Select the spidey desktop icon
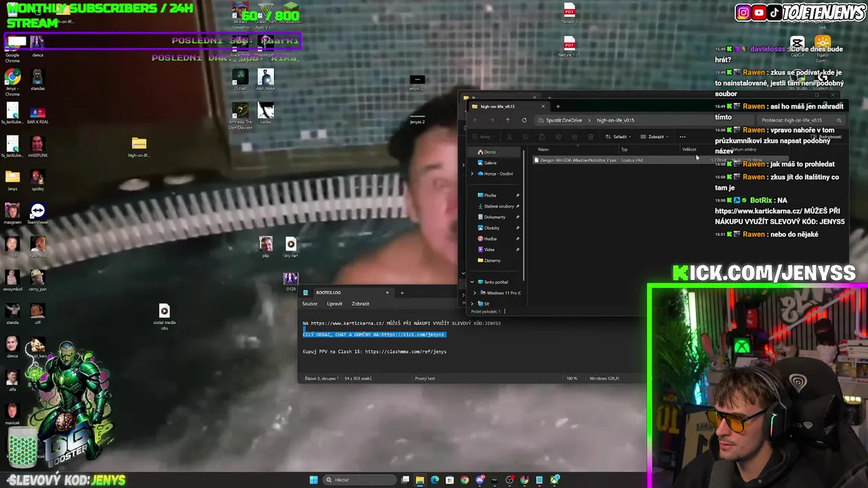Screen dimensions: 868x488 [x=38, y=180]
